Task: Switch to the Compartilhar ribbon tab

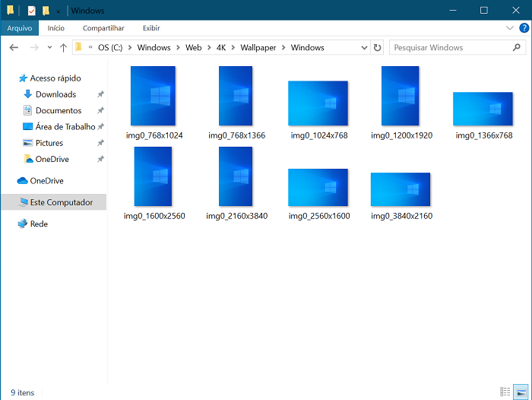Action: pyautogui.click(x=103, y=28)
